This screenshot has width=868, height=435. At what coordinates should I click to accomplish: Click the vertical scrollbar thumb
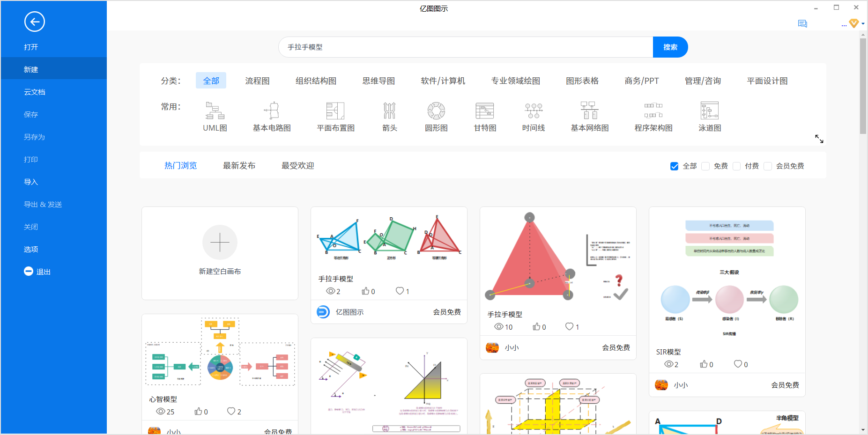[x=863, y=87]
